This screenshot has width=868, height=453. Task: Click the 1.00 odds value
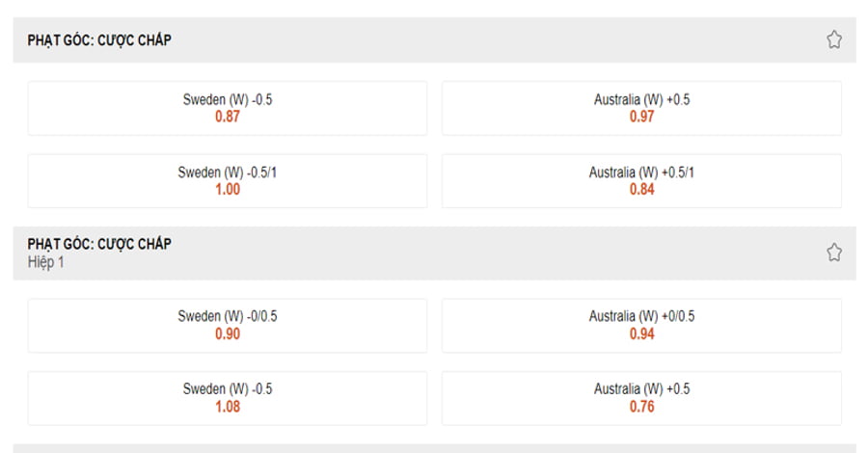click(228, 189)
